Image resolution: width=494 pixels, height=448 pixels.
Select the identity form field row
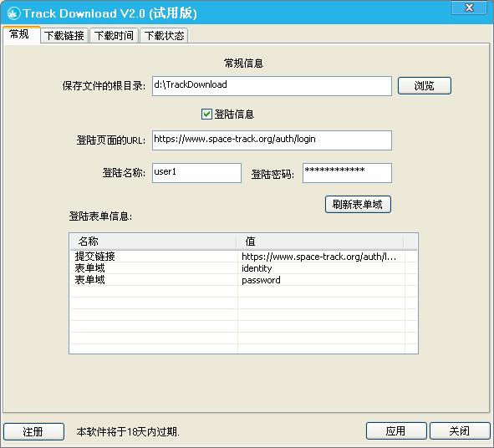237,268
